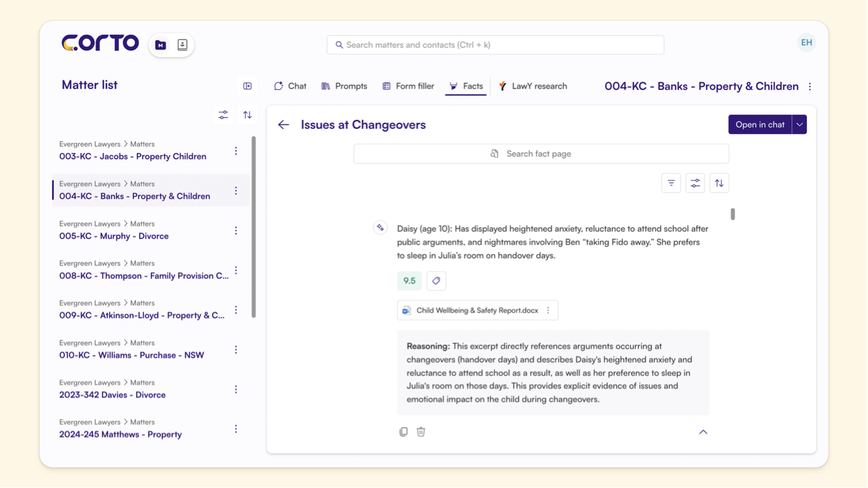Screen dimensions: 868x488
Task: Open options for 009-KC Atkinson-Lloyd matter
Action: pyautogui.click(x=236, y=310)
